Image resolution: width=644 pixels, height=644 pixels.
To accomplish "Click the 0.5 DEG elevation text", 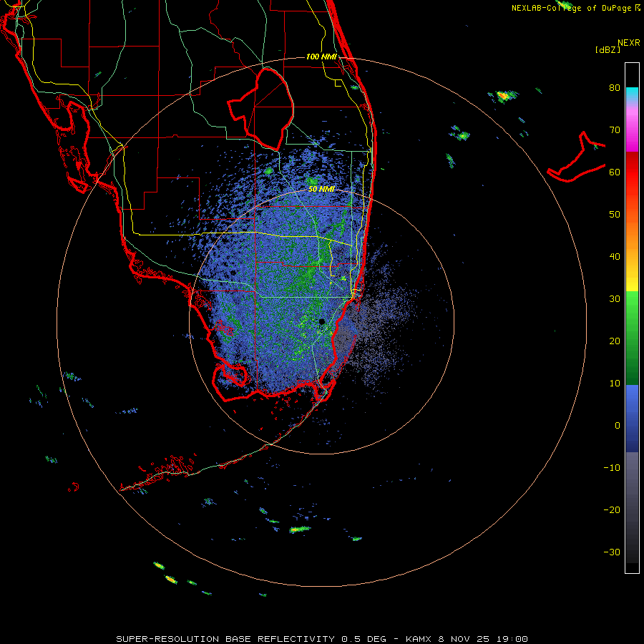I will pyautogui.click(x=364, y=639).
